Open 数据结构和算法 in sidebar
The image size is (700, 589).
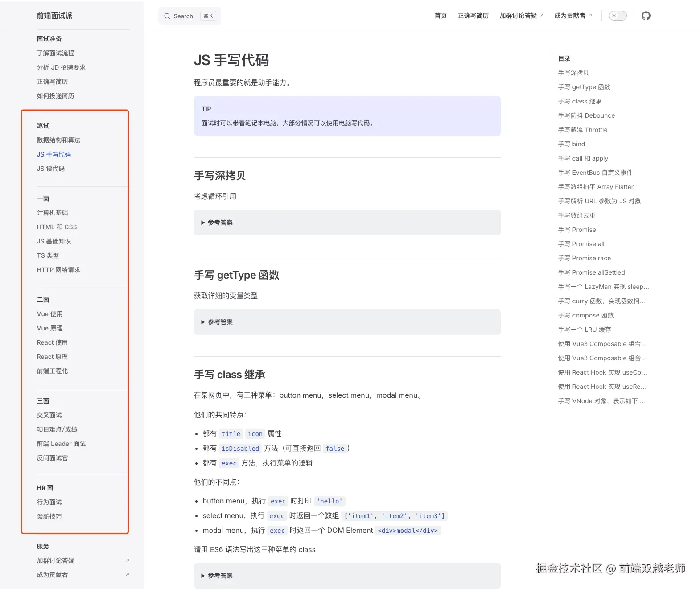[58, 140]
